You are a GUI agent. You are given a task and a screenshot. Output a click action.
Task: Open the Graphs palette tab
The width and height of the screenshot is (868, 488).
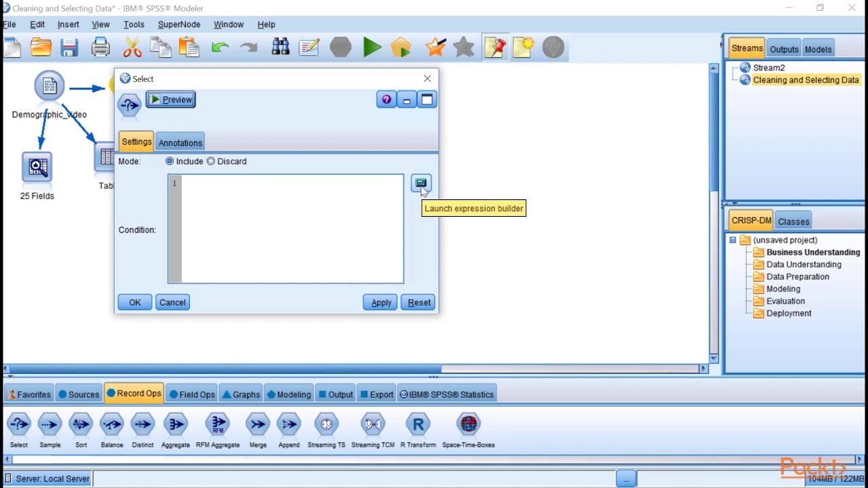[x=241, y=394]
